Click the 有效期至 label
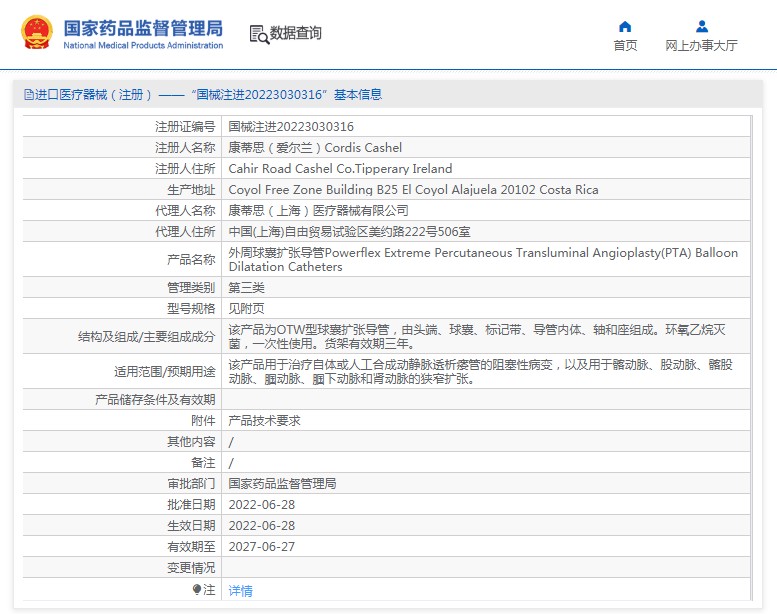This screenshot has height=614, width=777. (x=191, y=547)
